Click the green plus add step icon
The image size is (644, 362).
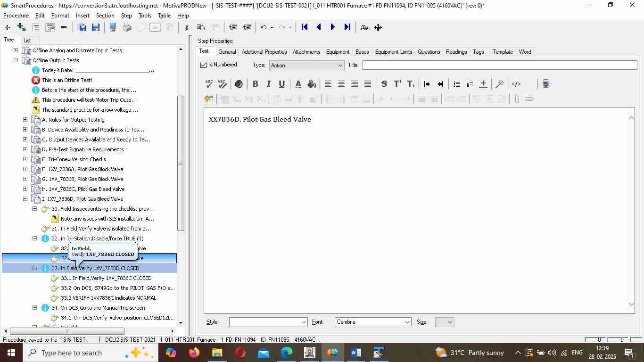click(x=7, y=27)
